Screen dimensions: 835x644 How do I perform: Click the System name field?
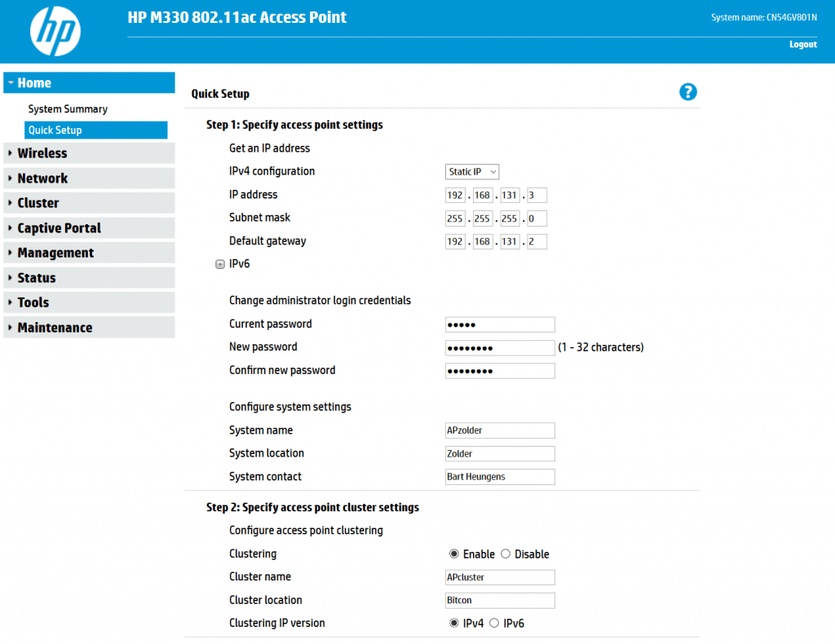point(500,430)
